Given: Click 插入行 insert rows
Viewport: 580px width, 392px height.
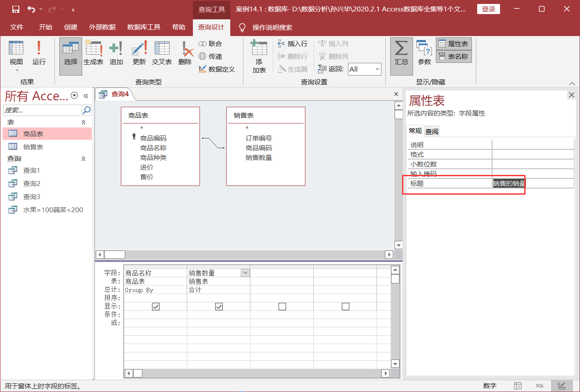Looking at the screenshot, I should pos(293,44).
